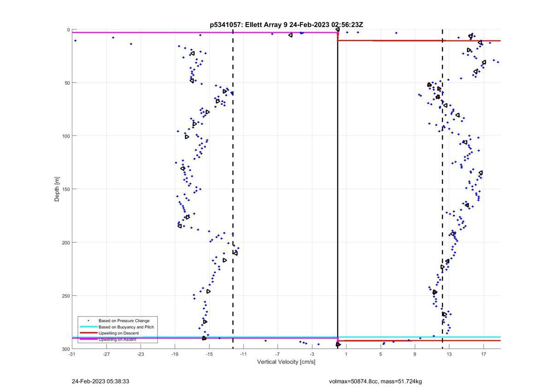The height and width of the screenshot is (392, 553).
Task: Click x-axis tick label '-7'
Action: (277, 354)
